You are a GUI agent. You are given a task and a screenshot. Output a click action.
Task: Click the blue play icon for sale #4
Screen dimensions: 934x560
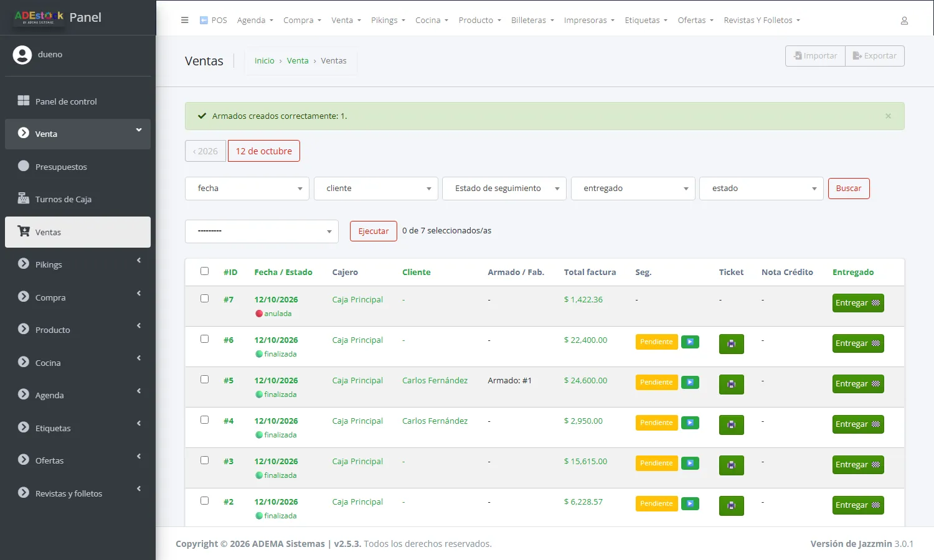point(690,422)
